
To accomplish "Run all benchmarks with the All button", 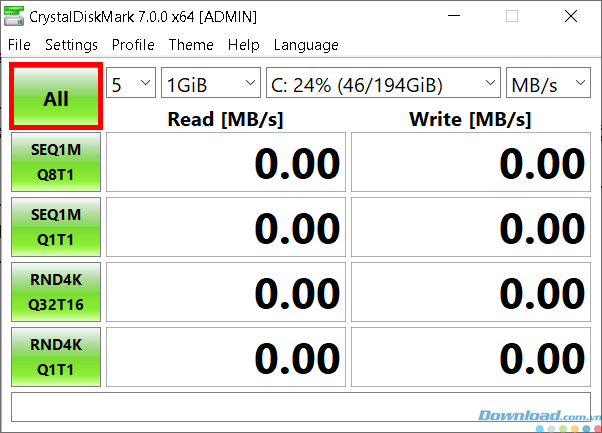I will (56, 96).
